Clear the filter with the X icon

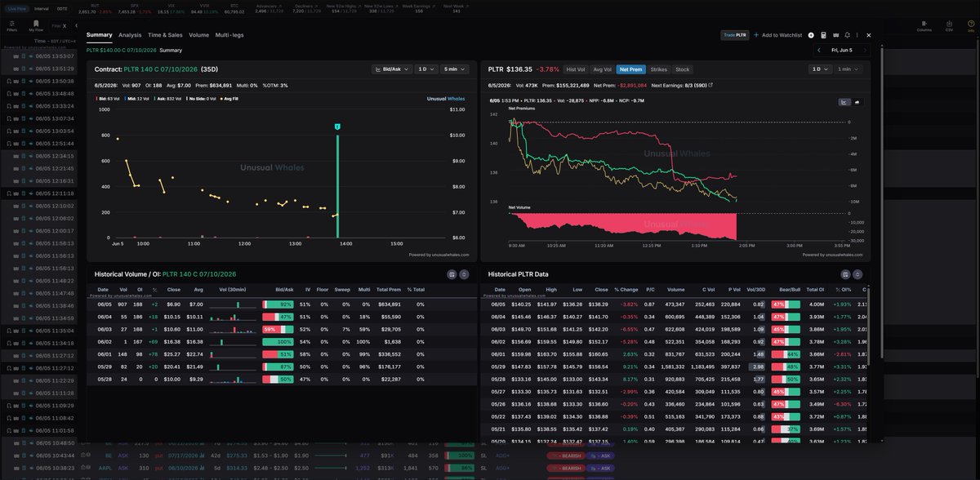point(65,26)
